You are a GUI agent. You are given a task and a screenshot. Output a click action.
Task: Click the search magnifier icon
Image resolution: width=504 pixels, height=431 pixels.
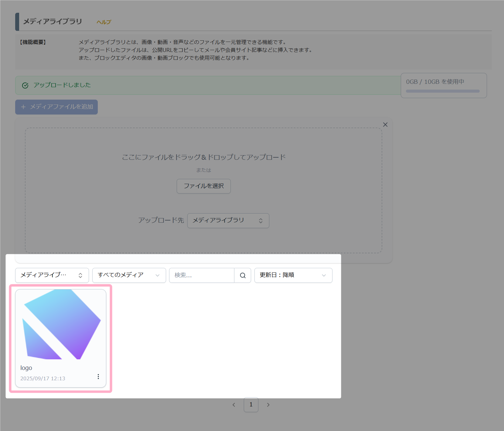(243, 275)
